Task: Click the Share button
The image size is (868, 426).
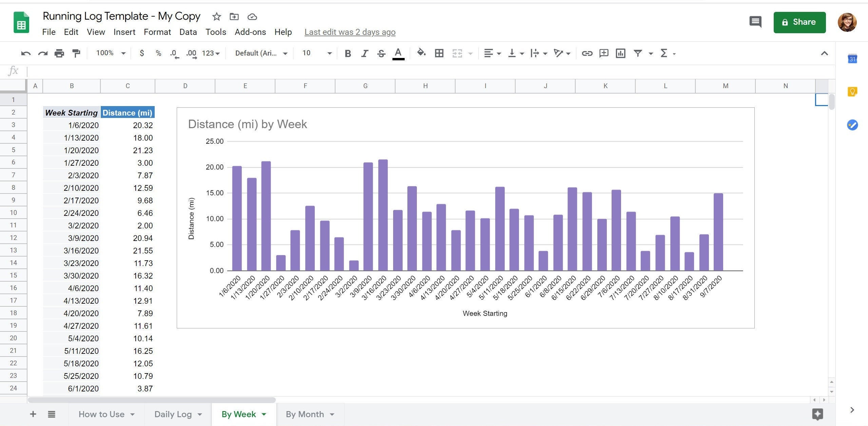Action: (799, 22)
